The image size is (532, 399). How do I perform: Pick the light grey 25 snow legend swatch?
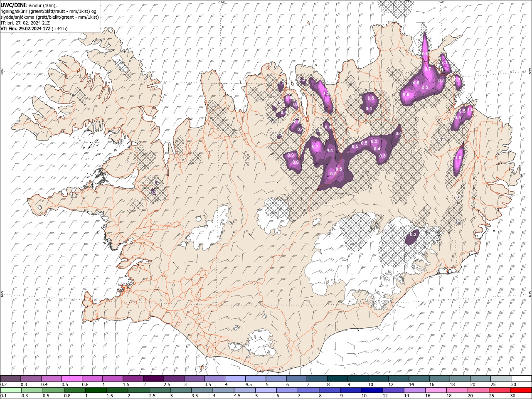[501, 379]
